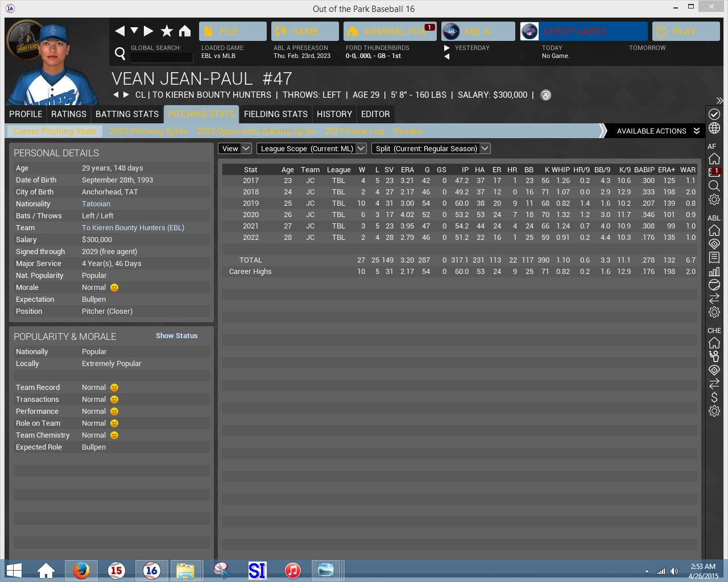This screenshot has width=728, height=582.
Task: Expand the AVAILABLE ACTIONS dropdown
Action: point(657,131)
